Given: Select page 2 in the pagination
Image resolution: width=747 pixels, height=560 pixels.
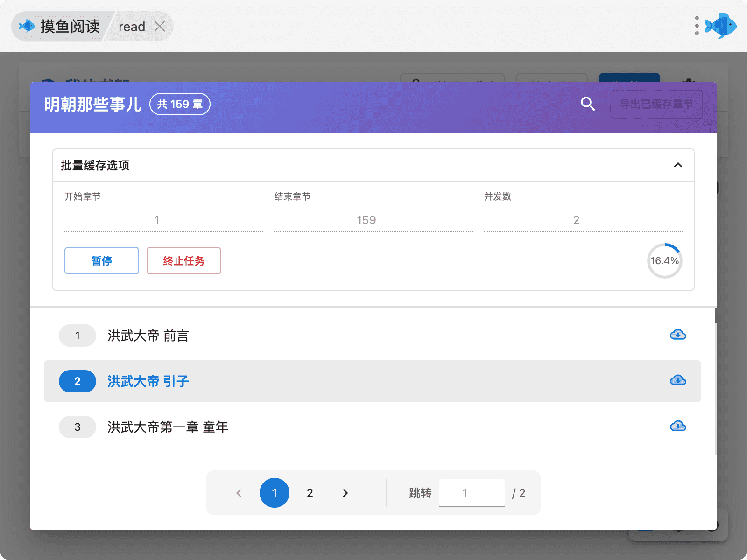Looking at the screenshot, I should [x=310, y=493].
